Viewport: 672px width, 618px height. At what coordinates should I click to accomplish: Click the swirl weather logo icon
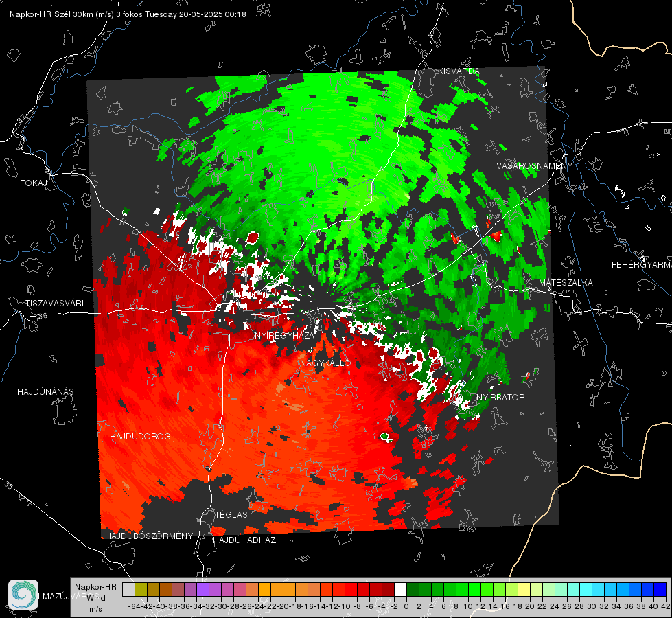click(x=23, y=595)
